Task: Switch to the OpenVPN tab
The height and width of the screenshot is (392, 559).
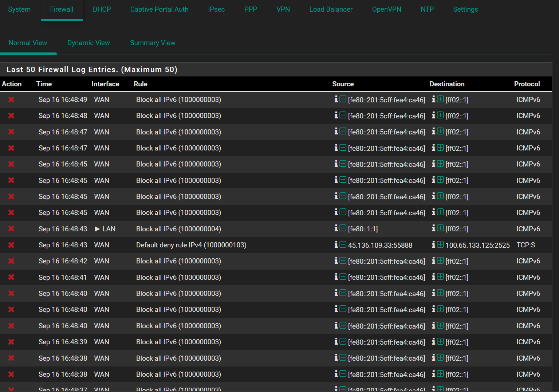Action: pos(386,9)
